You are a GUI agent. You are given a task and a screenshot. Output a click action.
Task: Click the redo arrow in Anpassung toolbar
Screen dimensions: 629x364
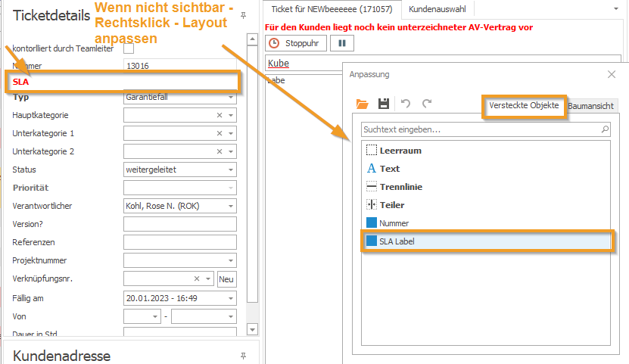coord(427,104)
